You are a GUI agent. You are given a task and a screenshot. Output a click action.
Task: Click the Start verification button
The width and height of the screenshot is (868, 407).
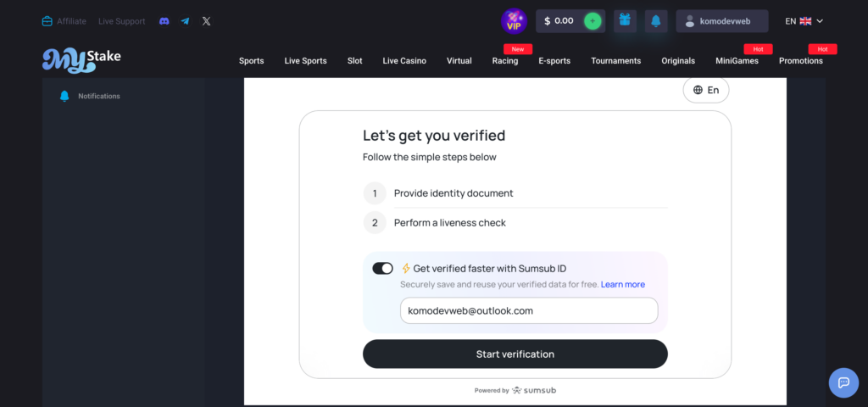click(515, 354)
